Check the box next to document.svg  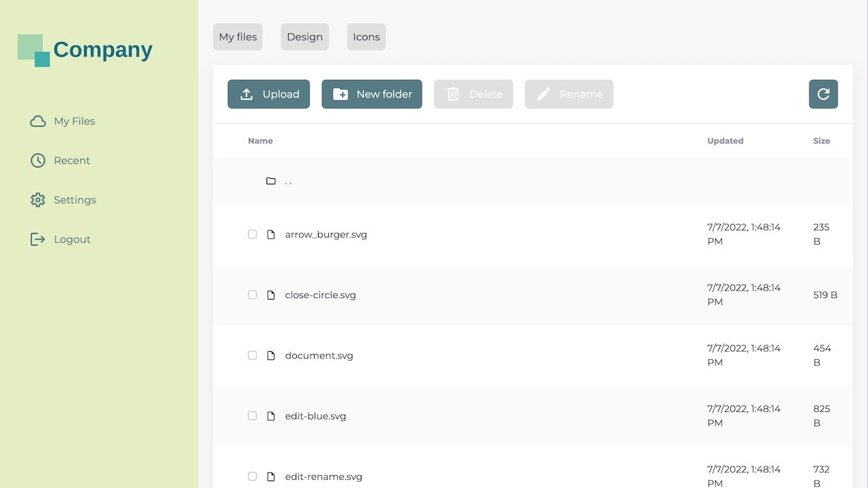coord(252,355)
